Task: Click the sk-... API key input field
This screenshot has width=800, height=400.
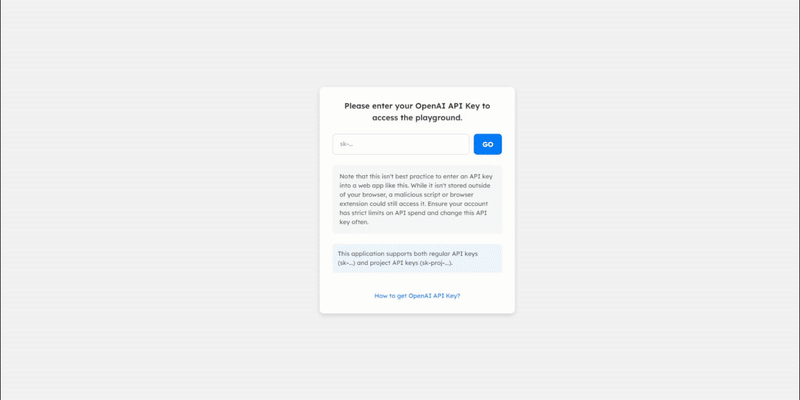Action: tap(401, 144)
